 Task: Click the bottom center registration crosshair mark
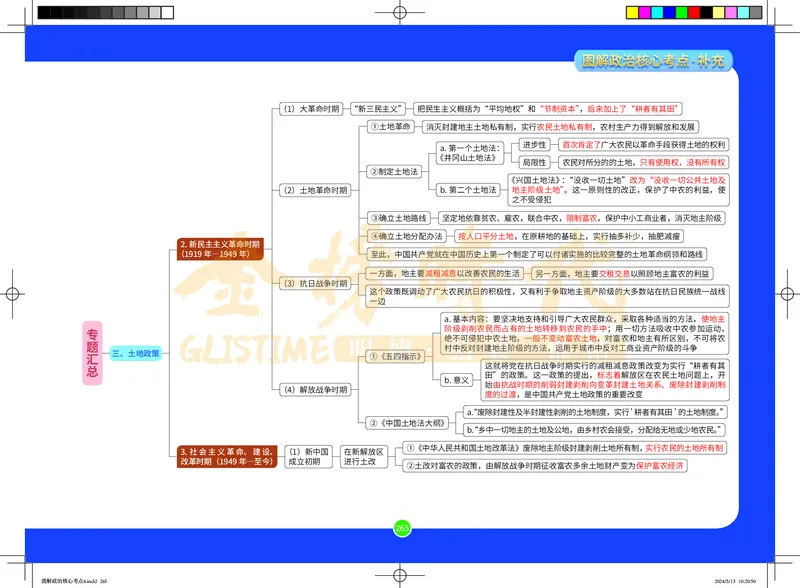[400, 573]
